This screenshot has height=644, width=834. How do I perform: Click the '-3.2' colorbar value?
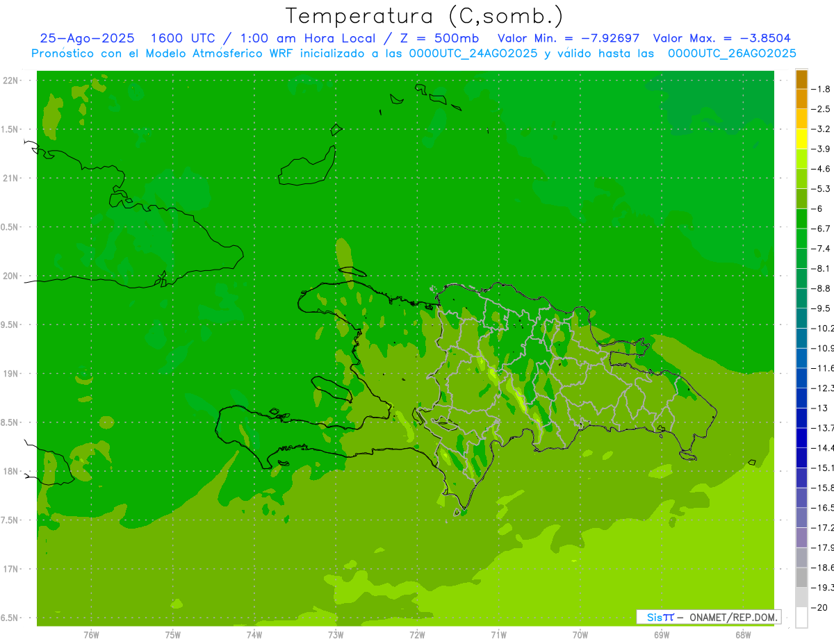[x=821, y=129]
